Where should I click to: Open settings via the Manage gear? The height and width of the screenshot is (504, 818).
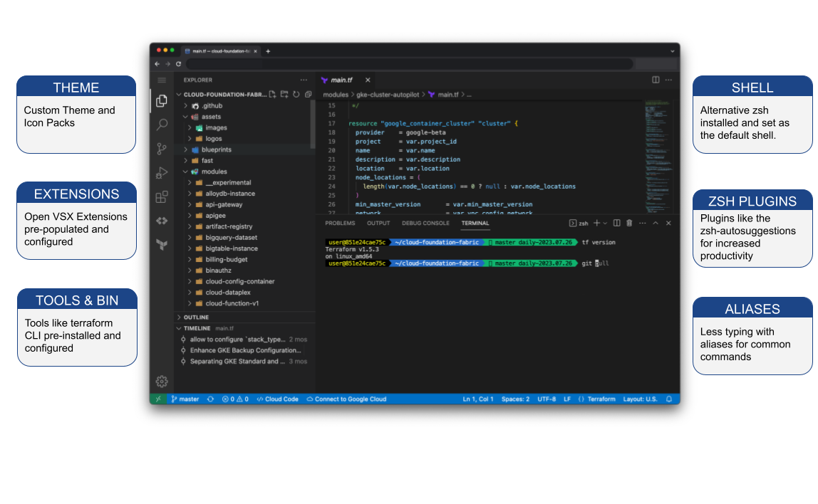pyautogui.click(x=162, y=382)
